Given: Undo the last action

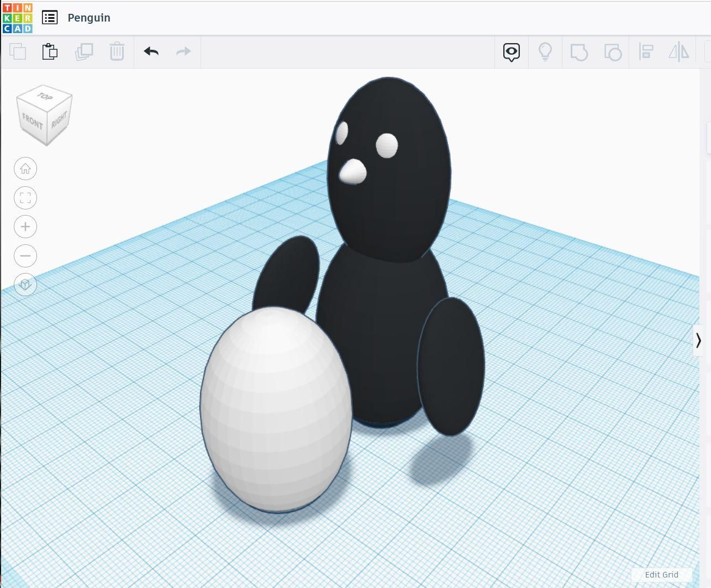Looking at the screenshot, I should (150, 51).
